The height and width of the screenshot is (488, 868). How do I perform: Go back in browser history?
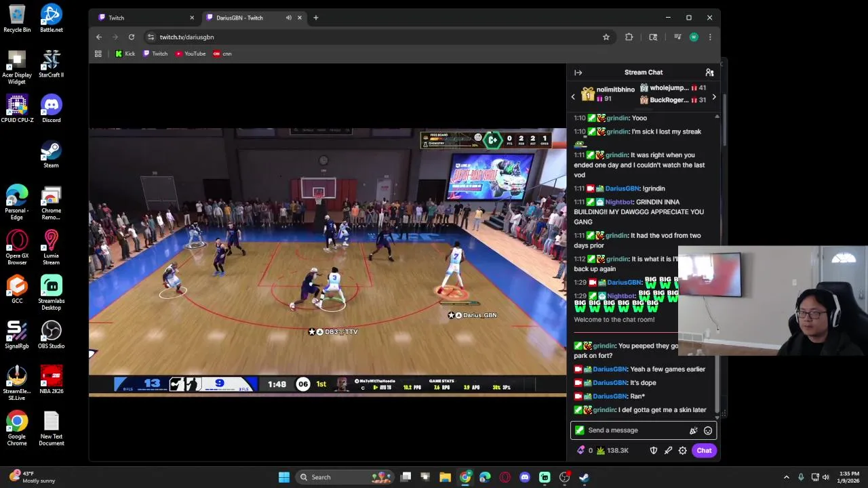click(x=99, y=37)
